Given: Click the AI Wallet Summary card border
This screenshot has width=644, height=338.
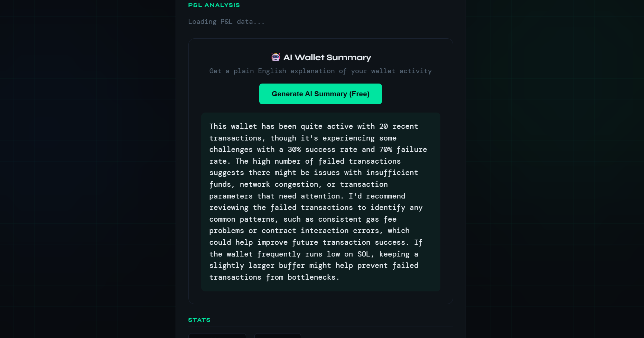Looking at the screenshot, I should tap(320, 39).
